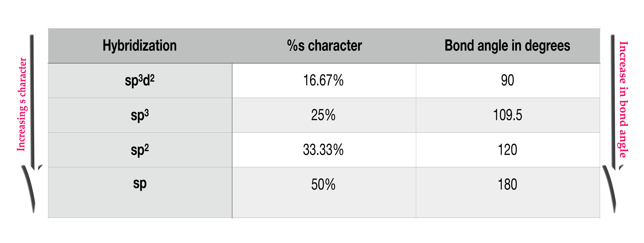Viewport: 644px width, 243px height.
Task: Click the down arrow beside the bond angle label
Action: tap(613, 100)
